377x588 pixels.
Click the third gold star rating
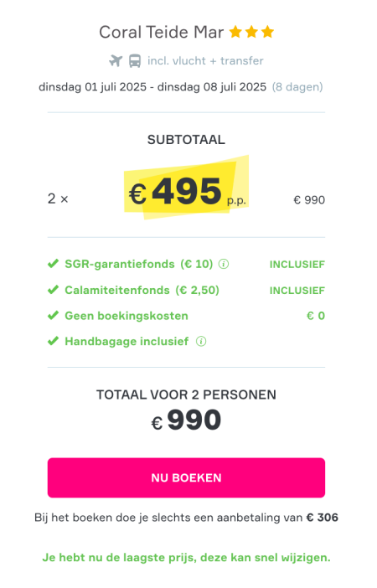[268, 33]
